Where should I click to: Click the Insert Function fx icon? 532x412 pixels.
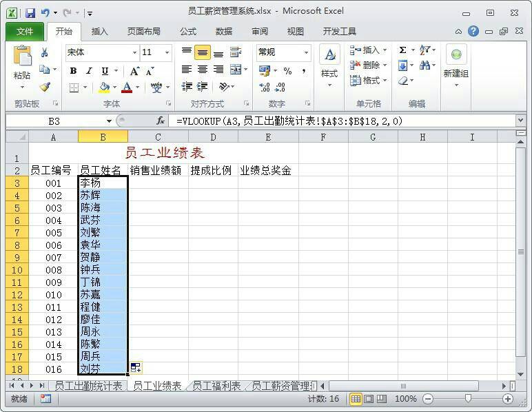tap(161, 121)
